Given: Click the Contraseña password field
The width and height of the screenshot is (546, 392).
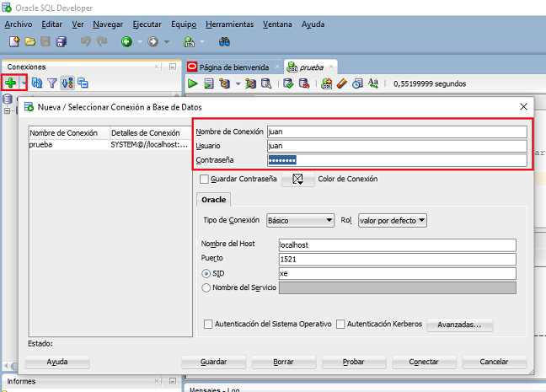Looking at the screenshot, I should coord(397,160).
